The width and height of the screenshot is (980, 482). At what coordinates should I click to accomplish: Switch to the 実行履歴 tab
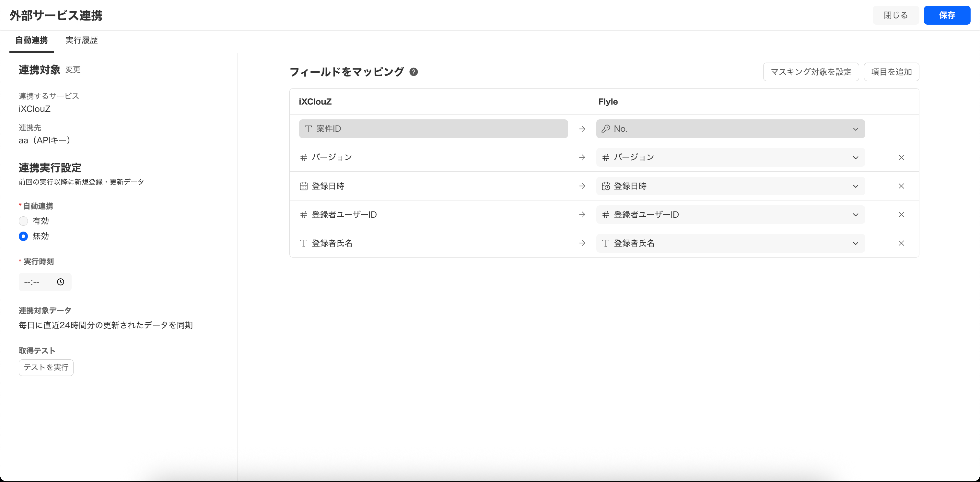pyautogui.click(x=81, y=40)
